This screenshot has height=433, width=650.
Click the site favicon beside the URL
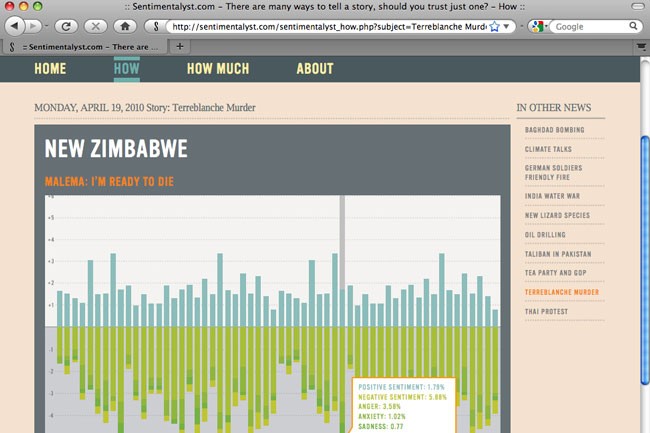[x=156, y=27]
